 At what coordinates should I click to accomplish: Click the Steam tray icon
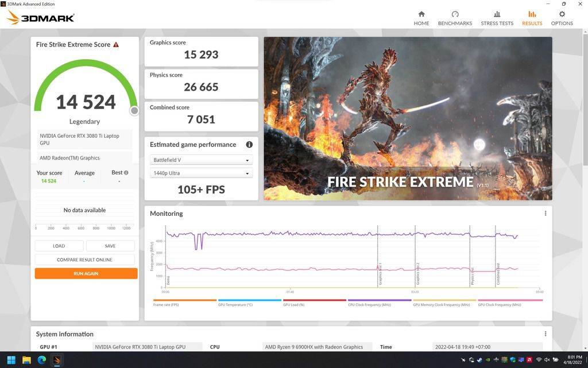click(x=479, y=360)
